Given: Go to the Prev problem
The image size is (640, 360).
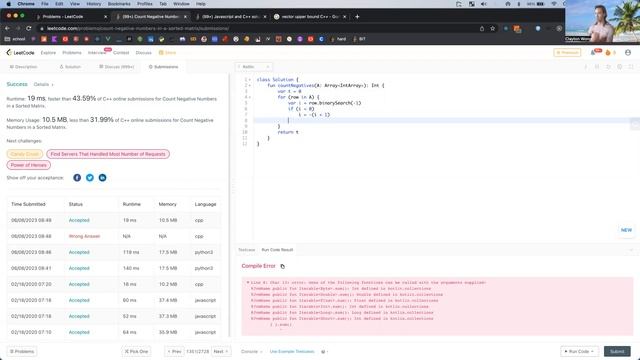Looking at the screenshot, I should pos(174,351).
